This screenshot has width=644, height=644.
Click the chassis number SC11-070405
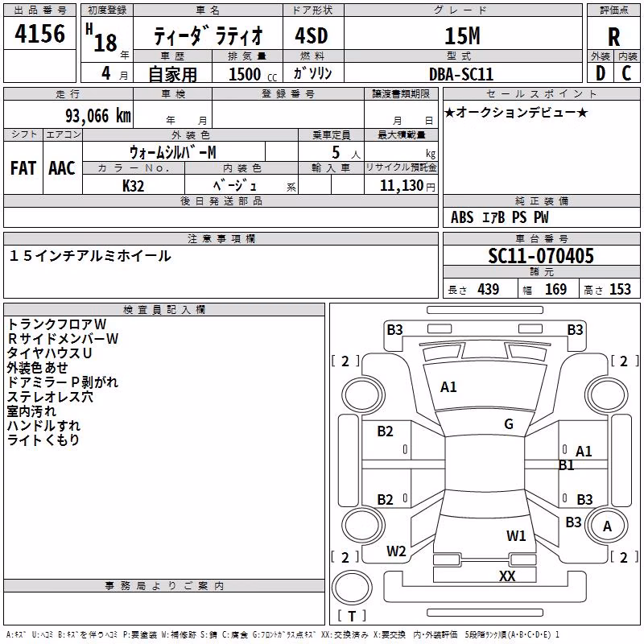click(541, 256)
